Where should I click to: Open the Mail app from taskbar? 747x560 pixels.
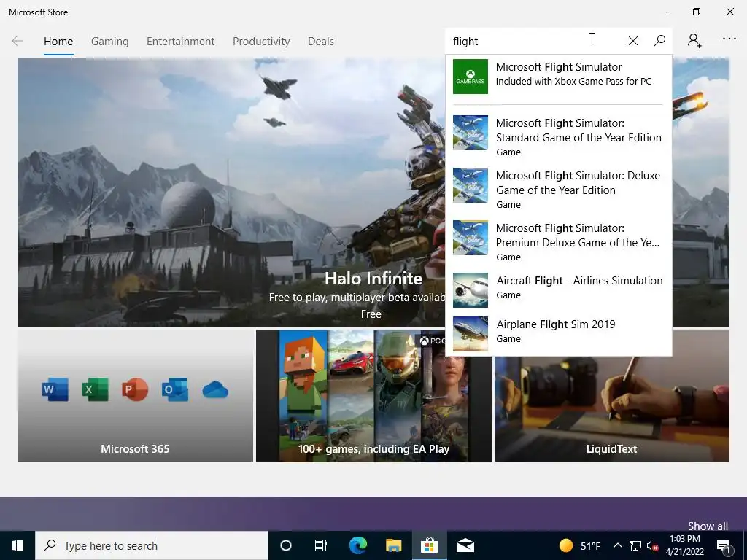[x=465, y=545]
